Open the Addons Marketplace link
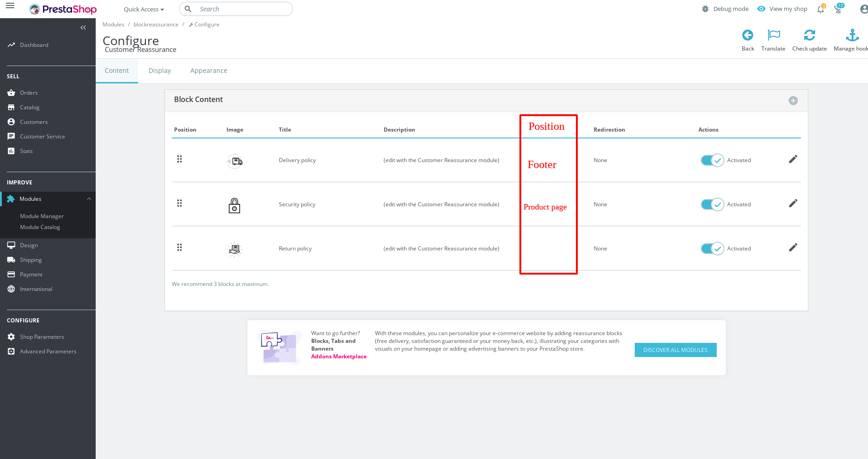The width and height of the screenshot is (868, 459). point(339,356)
